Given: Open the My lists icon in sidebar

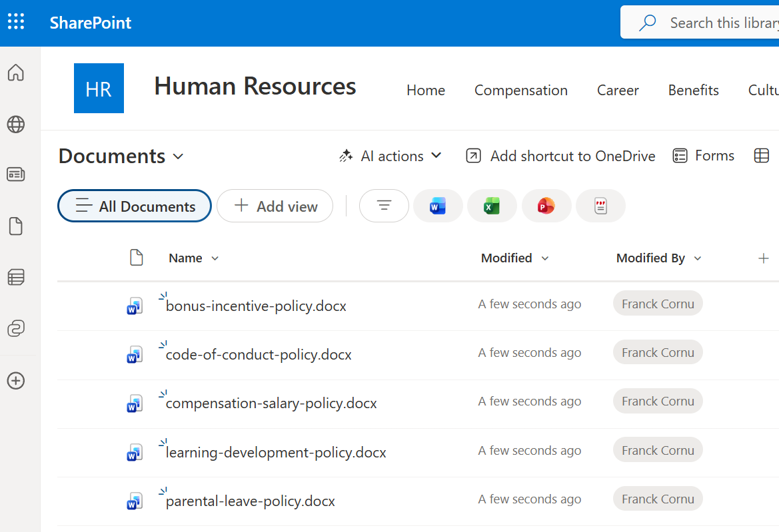Looking at the screenshot, I should click(x=16, y=277).
